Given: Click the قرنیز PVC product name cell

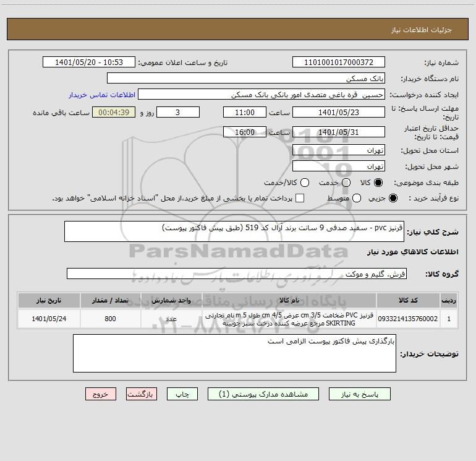Looking at the screenshot, I should pos(289,319).
